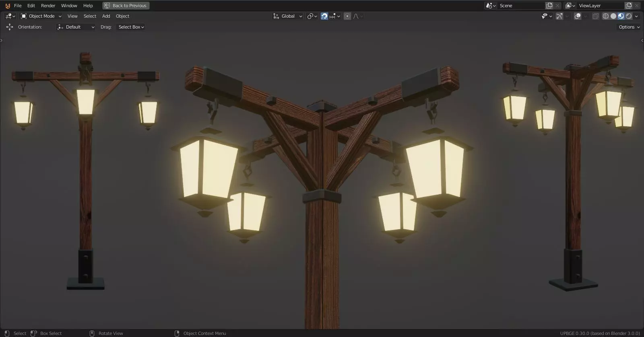Open the overlays options dropdown arrow
This screenshot has width=644, height=337.
(586, 16)
